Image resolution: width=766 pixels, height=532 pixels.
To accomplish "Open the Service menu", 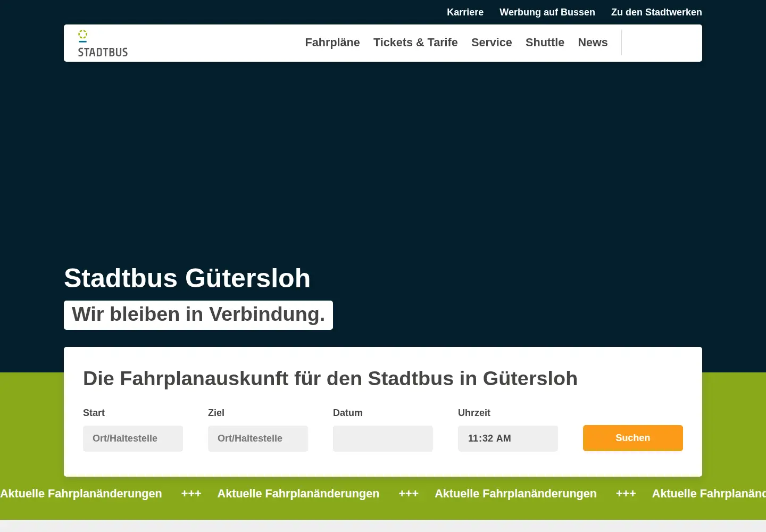I will coord(492,43).
